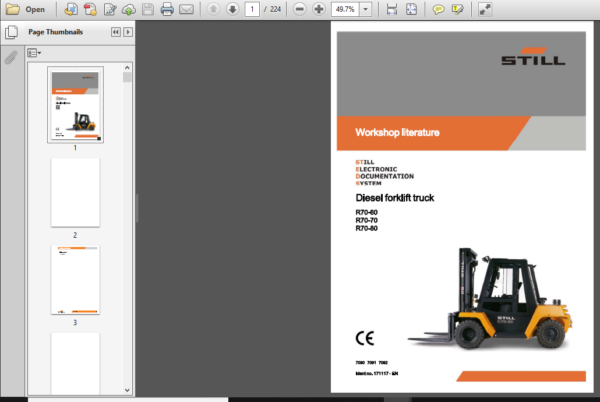Click the 'Diesel forklift truck' title text

coord(395,198)
